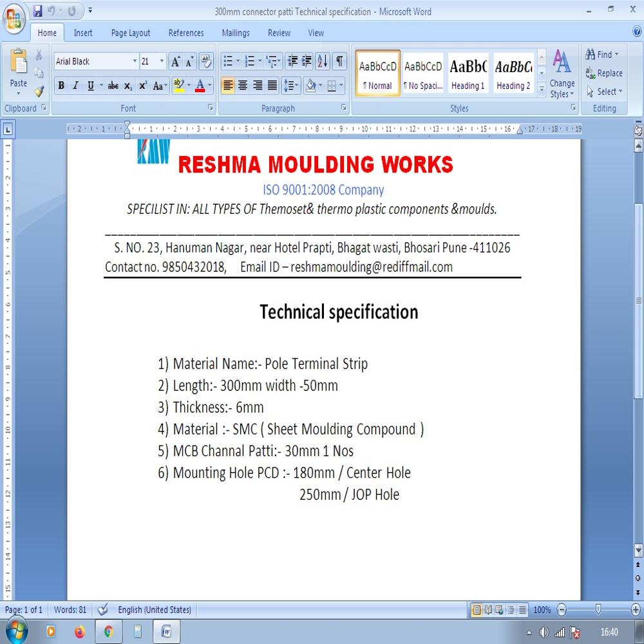
Task: Apply strikethrough formatting
Action: pos(113,86)
